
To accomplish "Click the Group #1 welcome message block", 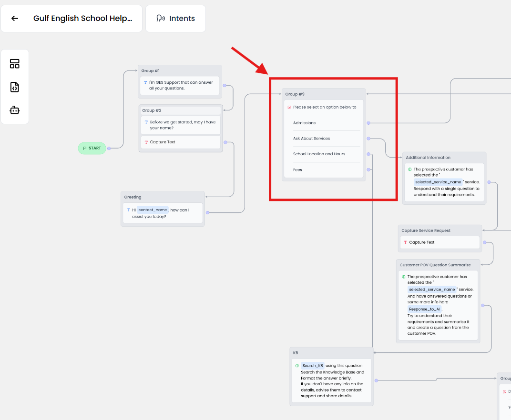I will (180, 85).
